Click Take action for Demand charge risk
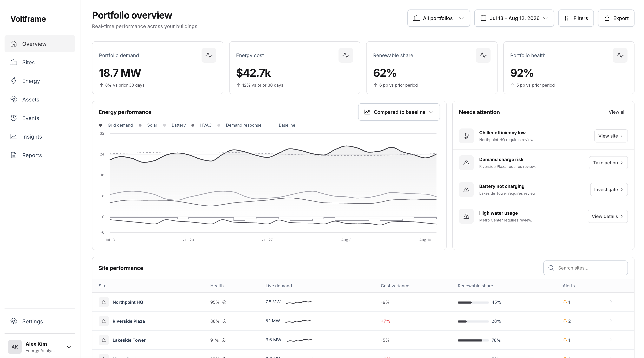This screenshot has height=358, width=644. click(608, 163)
